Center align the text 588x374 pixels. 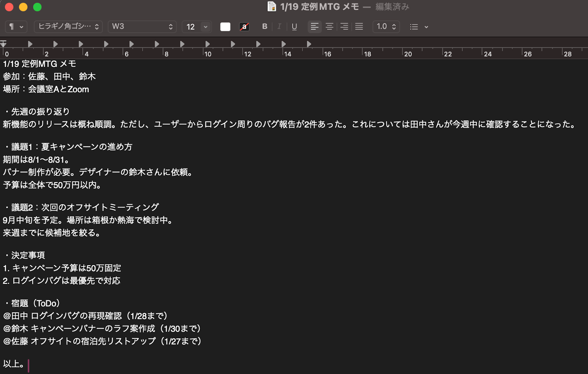pos(329,26)
